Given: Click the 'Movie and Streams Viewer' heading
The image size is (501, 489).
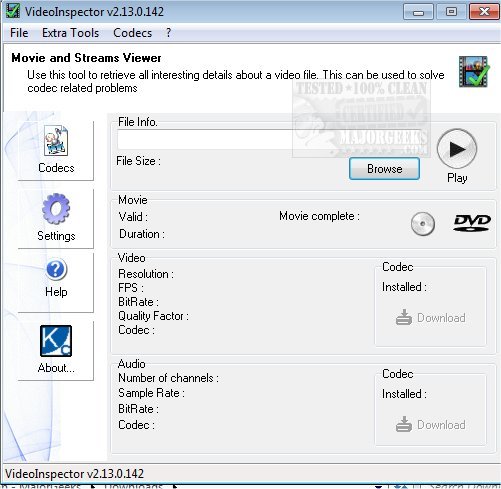Looking at the screenshot, I should [x=86, y=58].
